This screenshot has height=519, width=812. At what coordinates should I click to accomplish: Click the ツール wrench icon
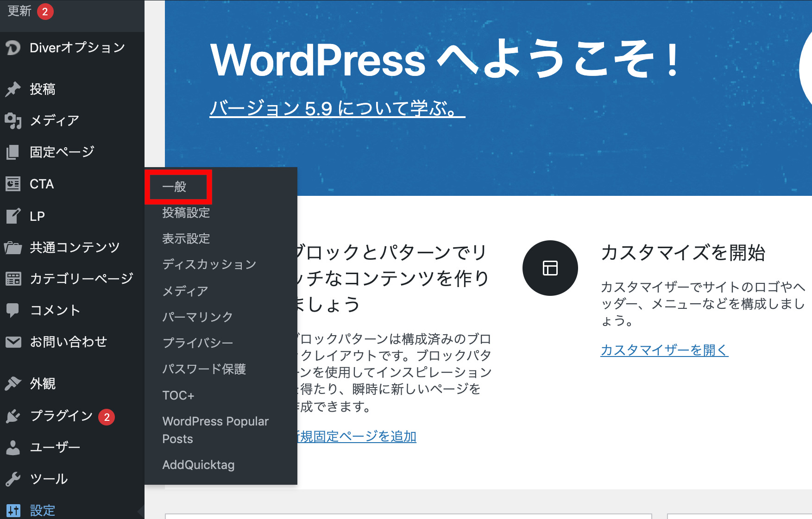(x=13, y=479)
